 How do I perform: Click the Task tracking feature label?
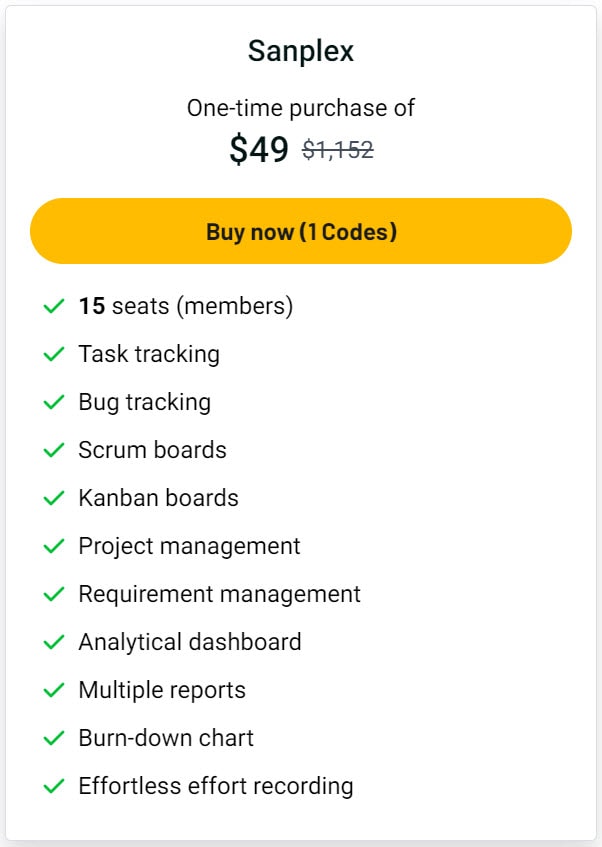click(x=149, y=354)
